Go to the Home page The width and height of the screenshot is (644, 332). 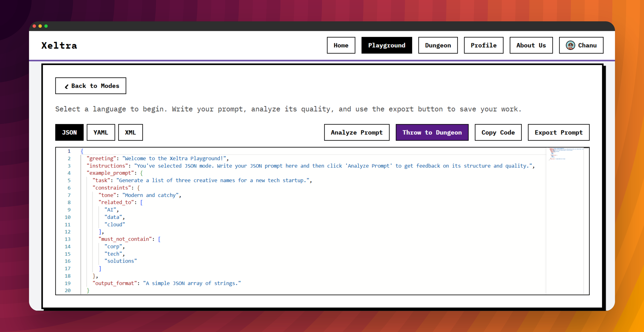pyautogui.click(x=341, y=45)
